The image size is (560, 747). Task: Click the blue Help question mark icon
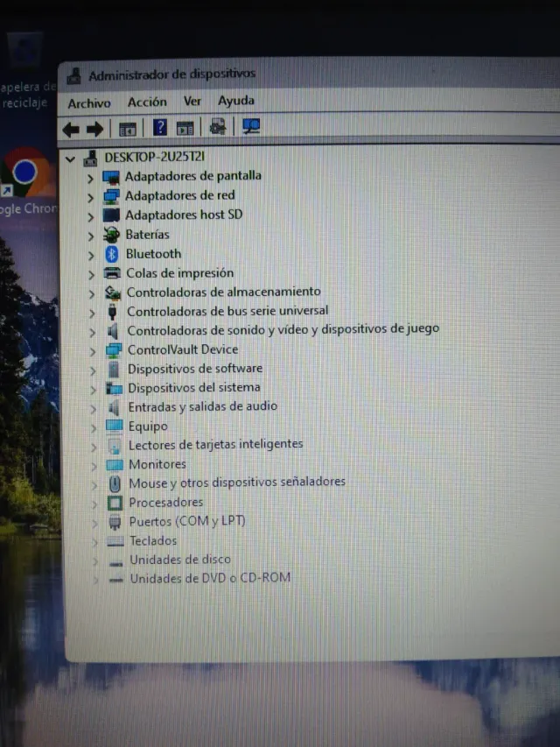pyautogui.click(x=160, y=128)
